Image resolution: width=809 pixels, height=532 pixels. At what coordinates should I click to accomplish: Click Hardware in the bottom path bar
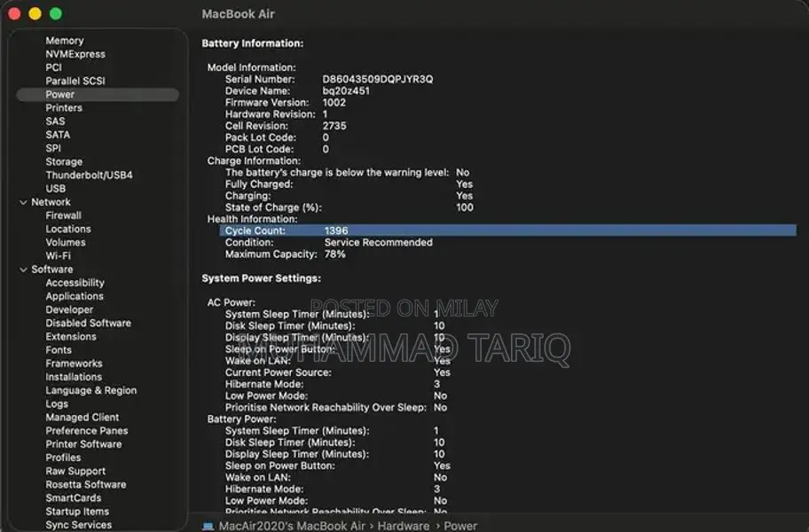[404, 526]
